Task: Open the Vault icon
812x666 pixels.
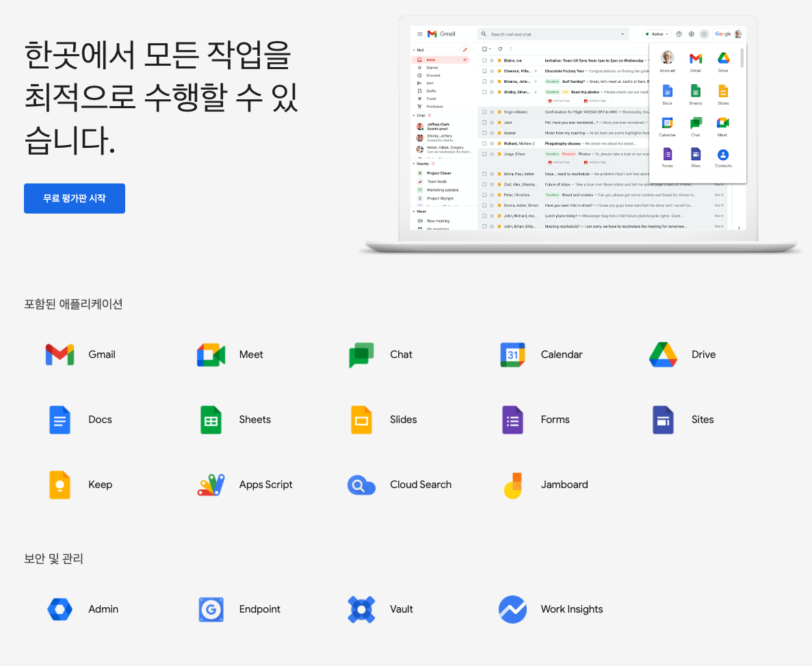Action: (361, 609)
